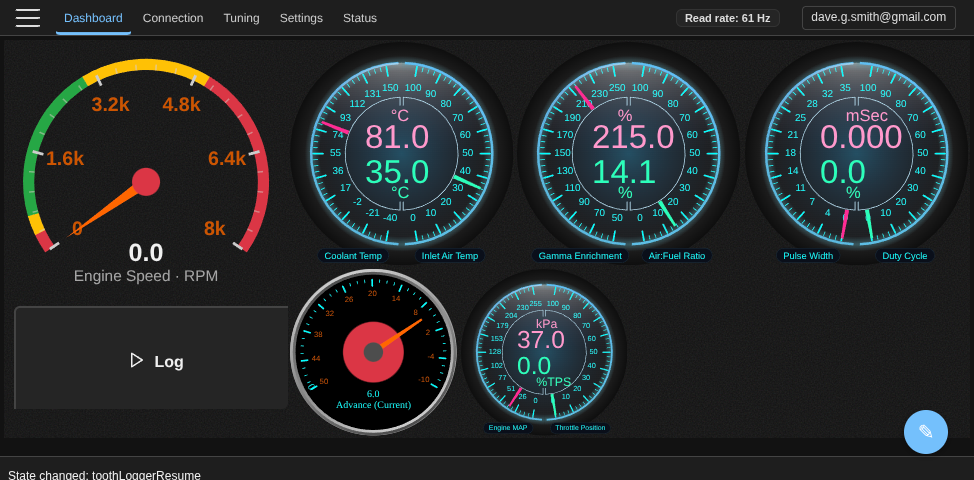Screen dimensions: 974x480
Task: Open the hamburger navigation menu
Action: tap(28, 18)
